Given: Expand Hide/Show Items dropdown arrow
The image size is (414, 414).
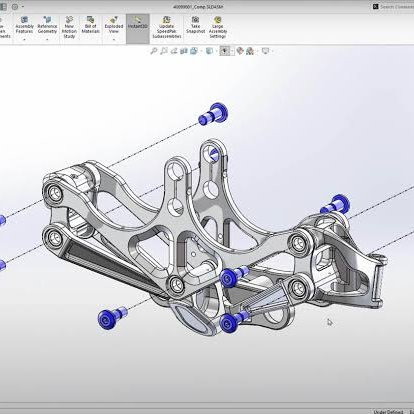Looking at the screenshot, I should pos(232,51).
